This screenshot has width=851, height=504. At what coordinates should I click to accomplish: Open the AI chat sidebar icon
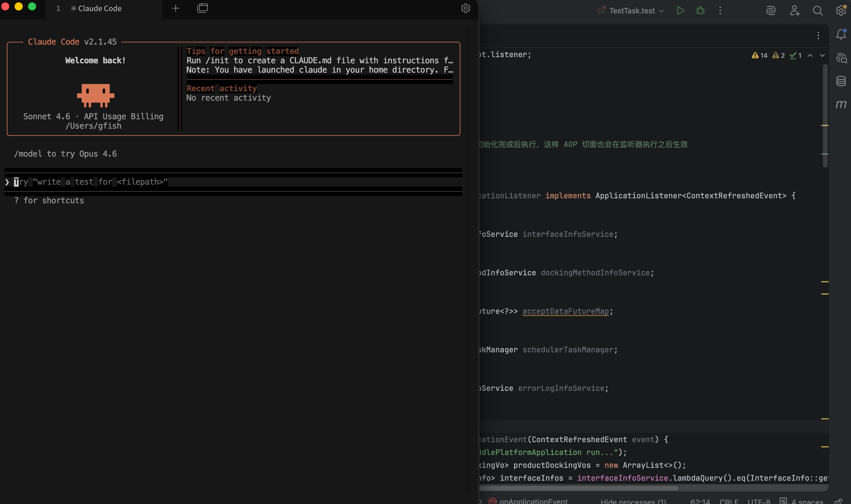tap(841, 58)
